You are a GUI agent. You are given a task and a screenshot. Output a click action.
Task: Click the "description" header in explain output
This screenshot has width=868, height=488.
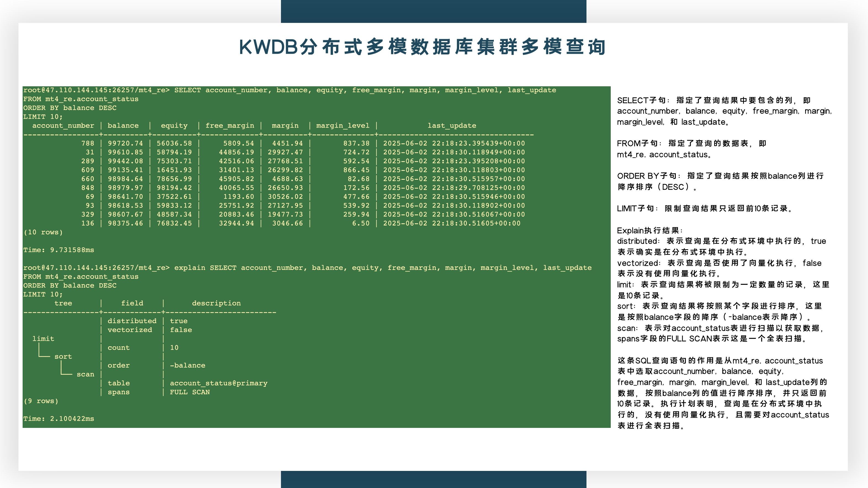point(216,303)
